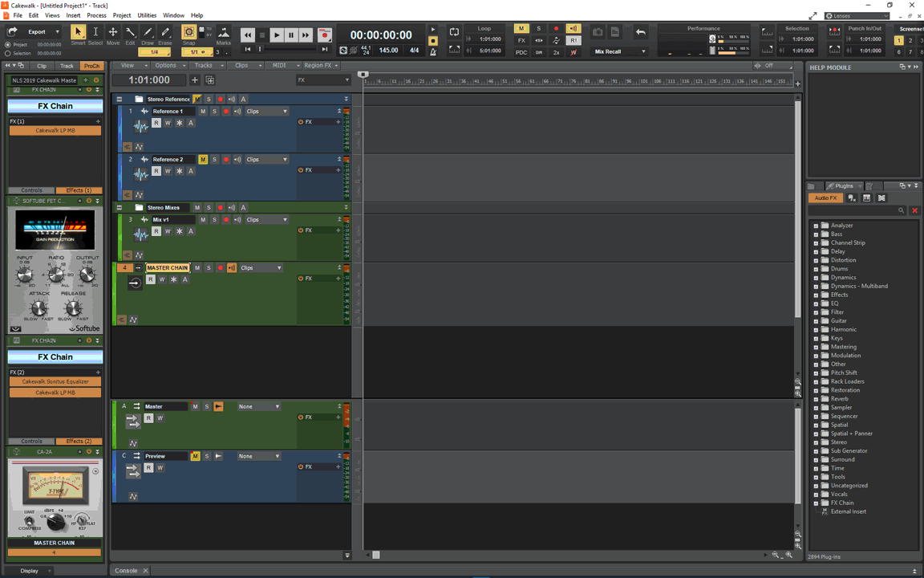Click the Audio FX browser button
This screenshot has width=924, height=578.
825,198
